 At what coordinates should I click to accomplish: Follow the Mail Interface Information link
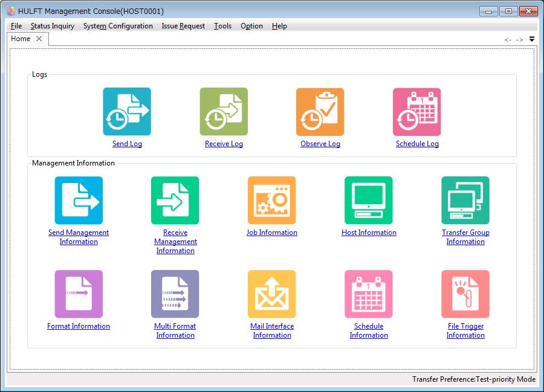coord(272,330)
